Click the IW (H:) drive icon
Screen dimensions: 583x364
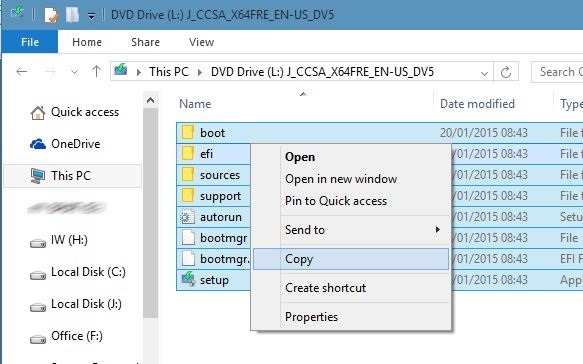tap(38, 244)
